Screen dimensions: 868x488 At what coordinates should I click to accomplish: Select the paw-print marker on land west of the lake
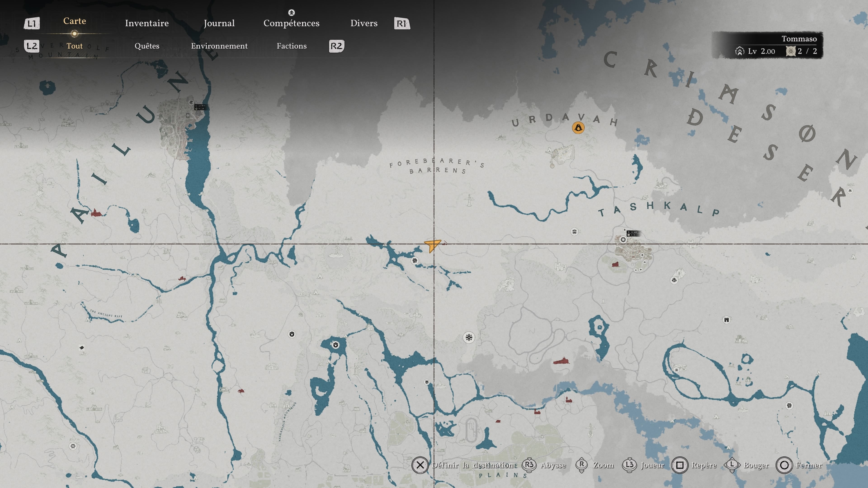point(292,334)
